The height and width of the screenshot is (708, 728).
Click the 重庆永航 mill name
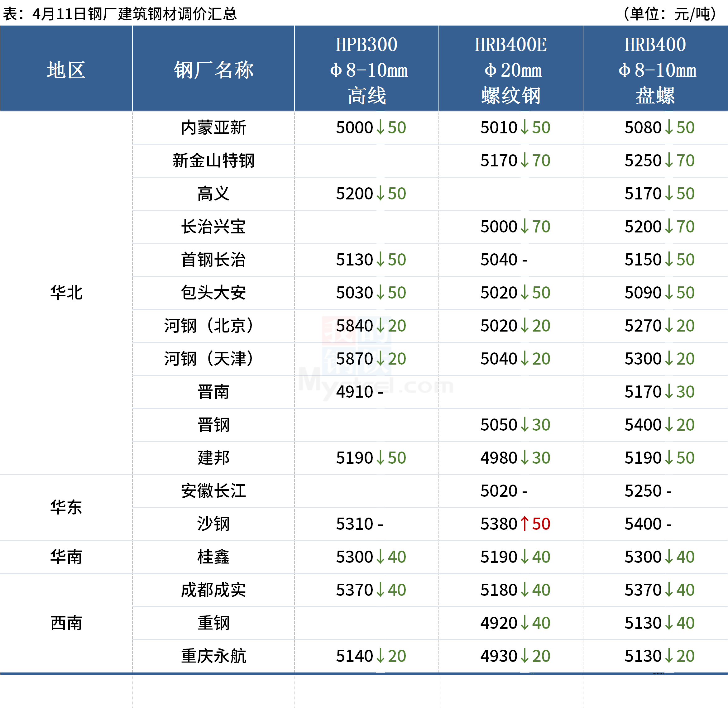(x=213, y=656)
